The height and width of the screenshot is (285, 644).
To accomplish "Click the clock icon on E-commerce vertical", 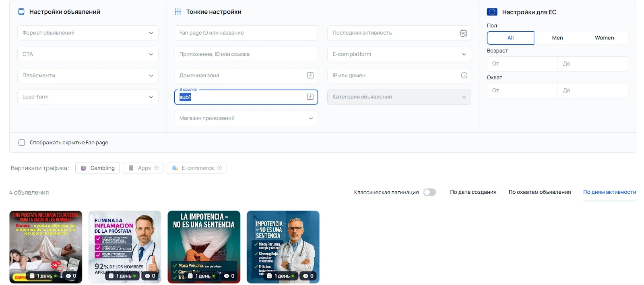I will point(220,168).
